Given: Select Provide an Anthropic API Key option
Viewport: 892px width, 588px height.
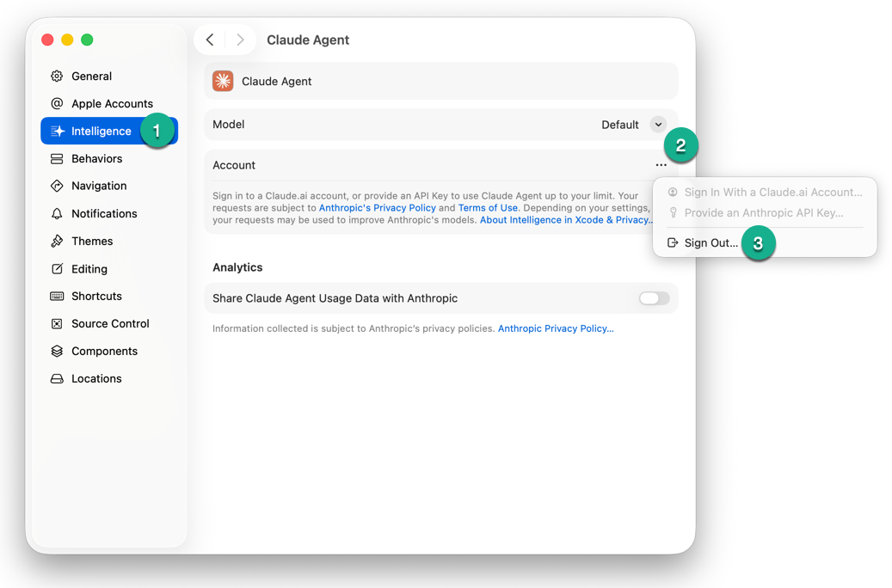Looking at the screenshot, I should click(x=763, y=213).
